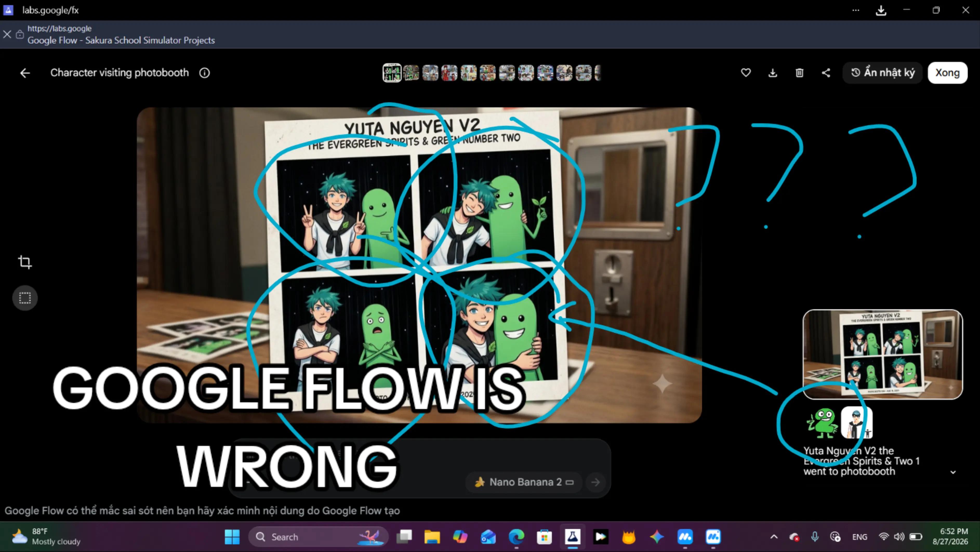The height and width of the screenshot is (552, 980).
Task: Open Microsoft Store from the taskbar
Action: [x=544, y=537]
